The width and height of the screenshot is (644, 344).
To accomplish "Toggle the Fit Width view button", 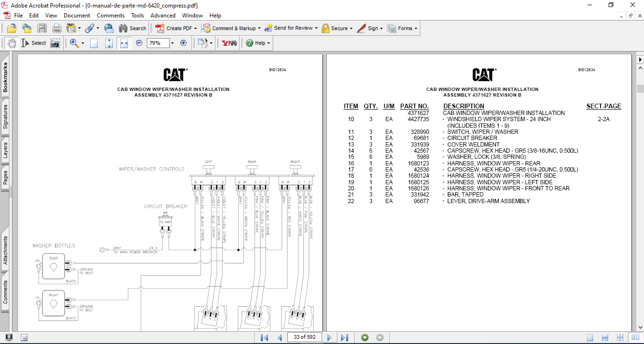I will (124, 43).
